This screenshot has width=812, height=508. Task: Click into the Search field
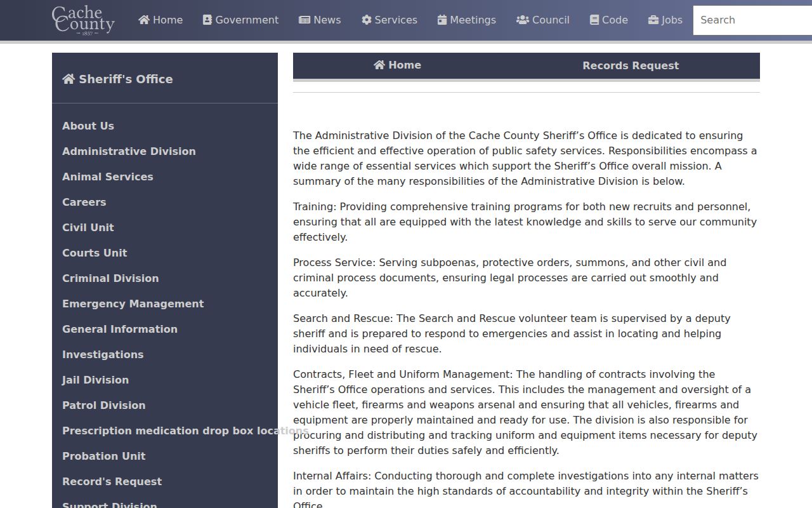(x=752, y=20)
